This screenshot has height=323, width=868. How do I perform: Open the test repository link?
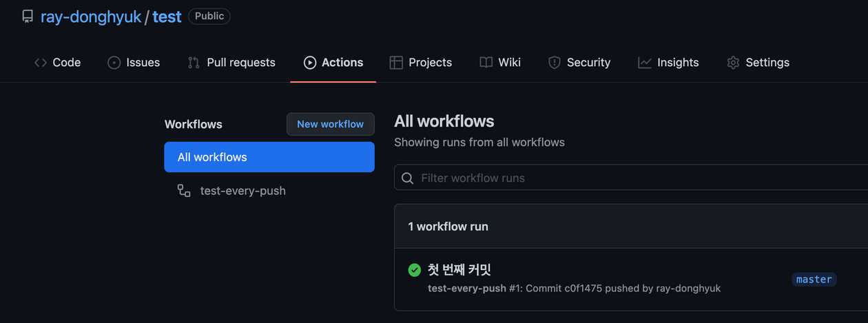pyautogui.click(x=167, y=17)
